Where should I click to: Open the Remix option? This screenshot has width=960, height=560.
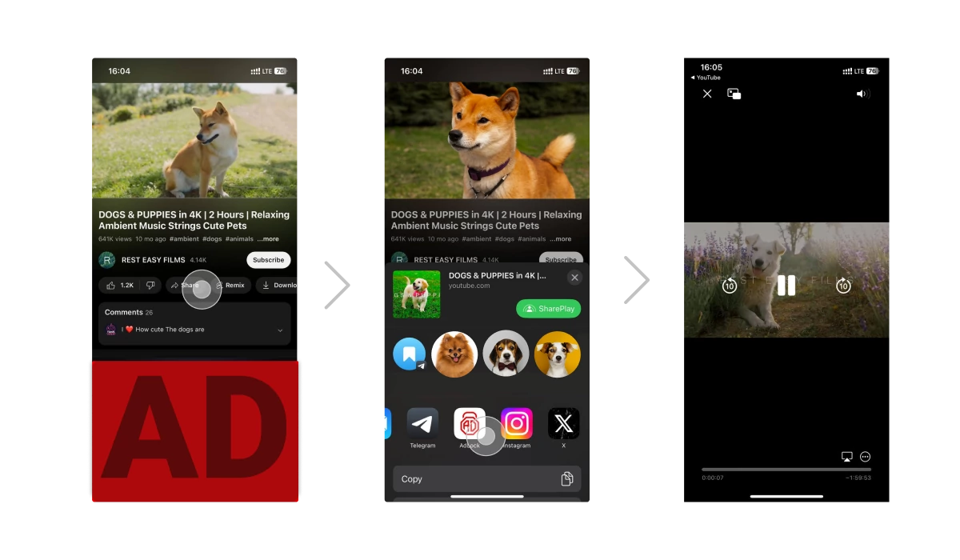pos(230,285)
